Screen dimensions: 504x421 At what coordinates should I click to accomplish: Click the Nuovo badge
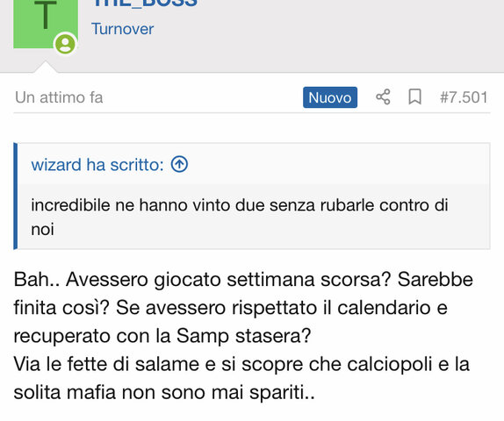click(330, 97)
